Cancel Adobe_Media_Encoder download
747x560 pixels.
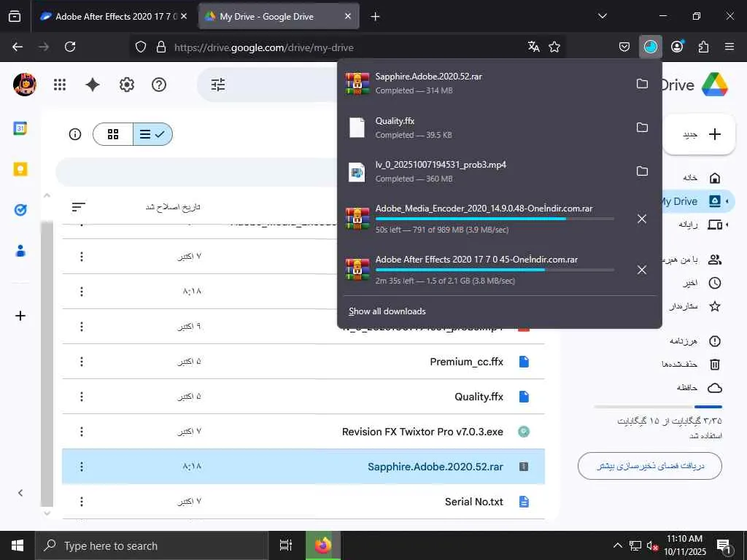pos(642,219)
